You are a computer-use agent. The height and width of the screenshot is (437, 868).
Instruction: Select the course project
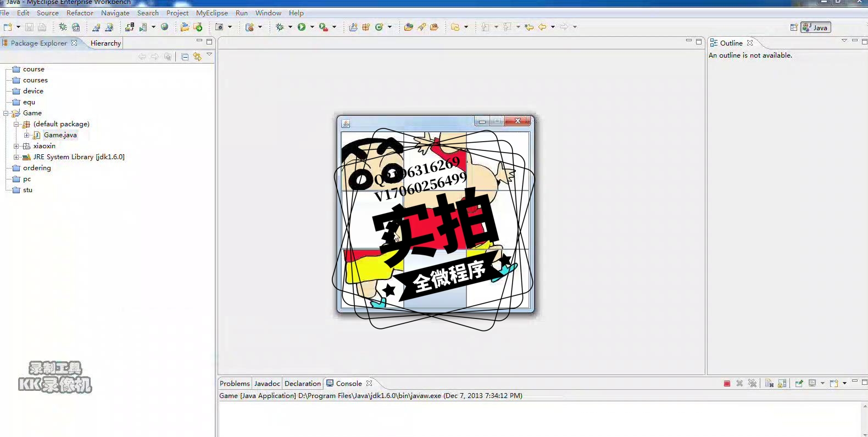[34, 69]
